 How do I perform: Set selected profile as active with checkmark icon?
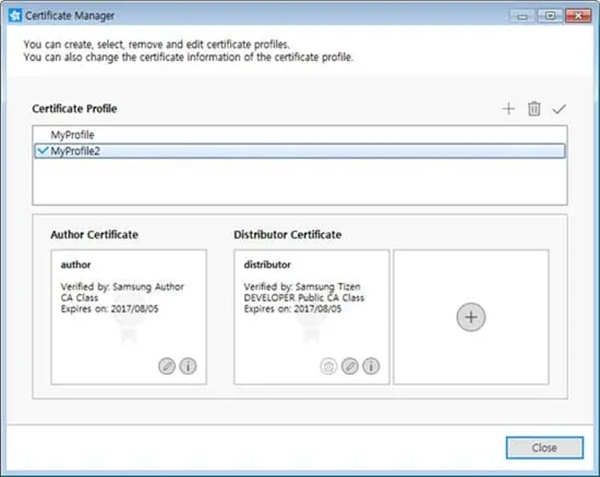coord(559,108)
